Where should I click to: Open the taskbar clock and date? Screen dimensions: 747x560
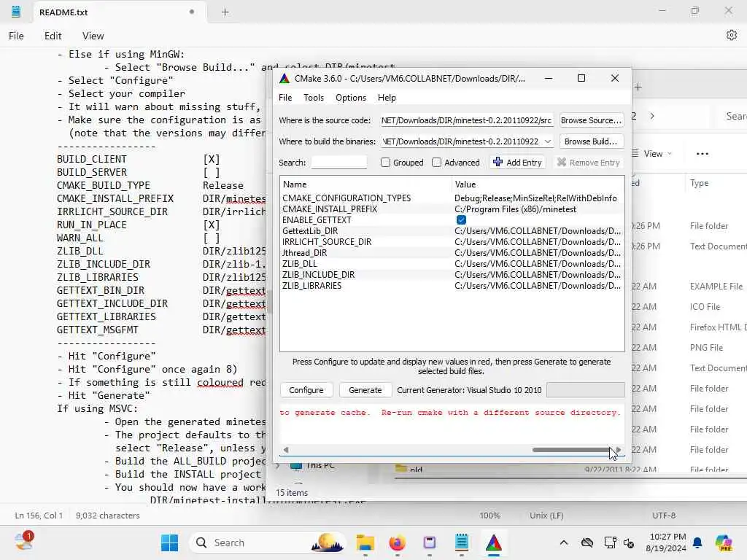click(665, 542)
